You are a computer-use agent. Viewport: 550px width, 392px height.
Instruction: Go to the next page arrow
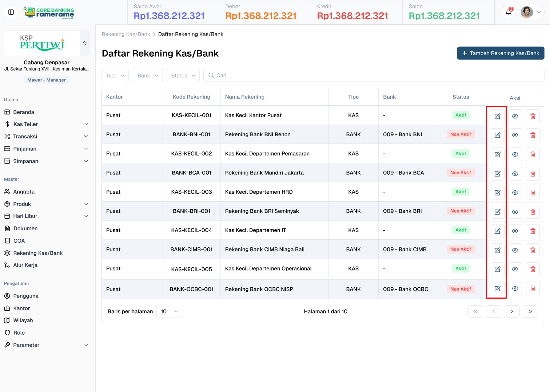(x=512, y=311)
